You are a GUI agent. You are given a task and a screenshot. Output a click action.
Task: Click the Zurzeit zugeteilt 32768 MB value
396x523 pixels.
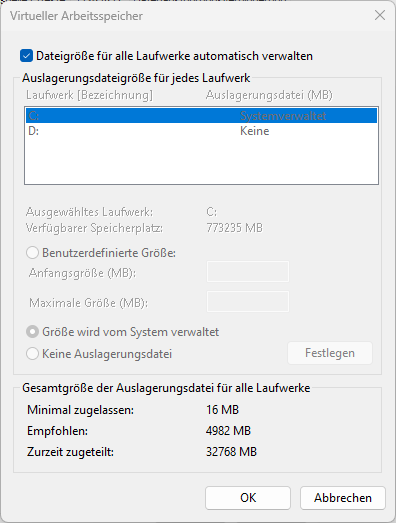coord(231,452)
